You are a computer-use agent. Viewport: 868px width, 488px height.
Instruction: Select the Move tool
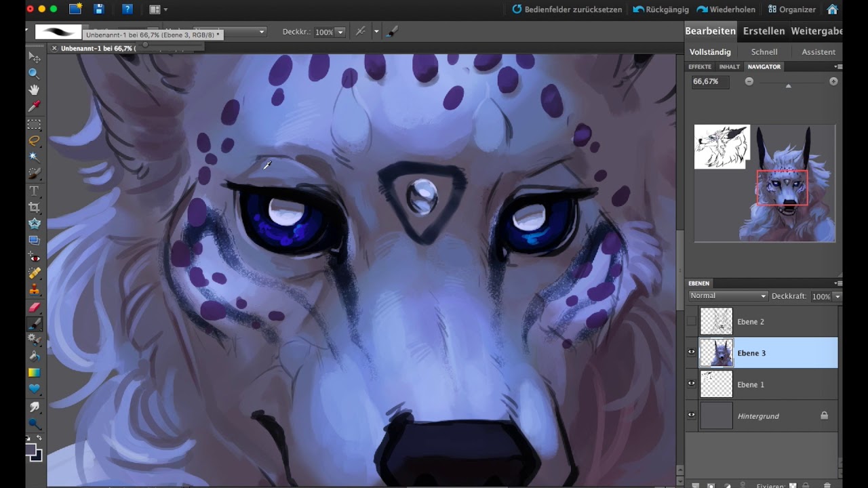click(x=34, y=58)
